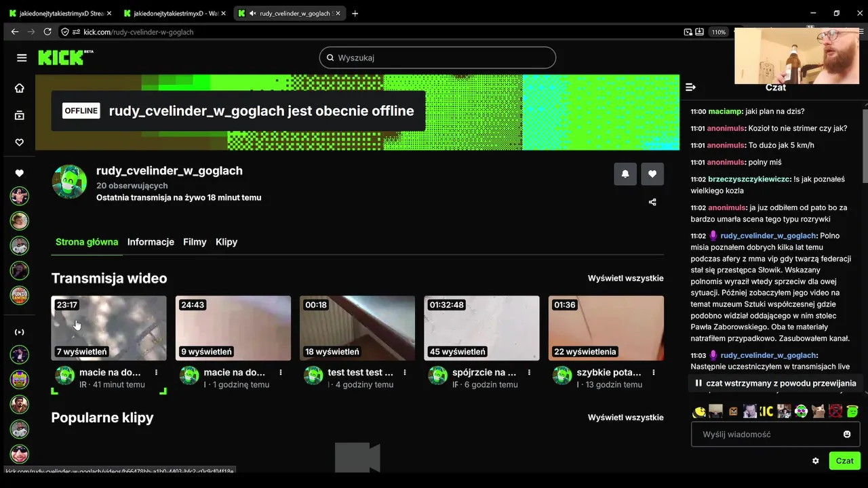Open the hamburger sidebar menu

(22, 58)
